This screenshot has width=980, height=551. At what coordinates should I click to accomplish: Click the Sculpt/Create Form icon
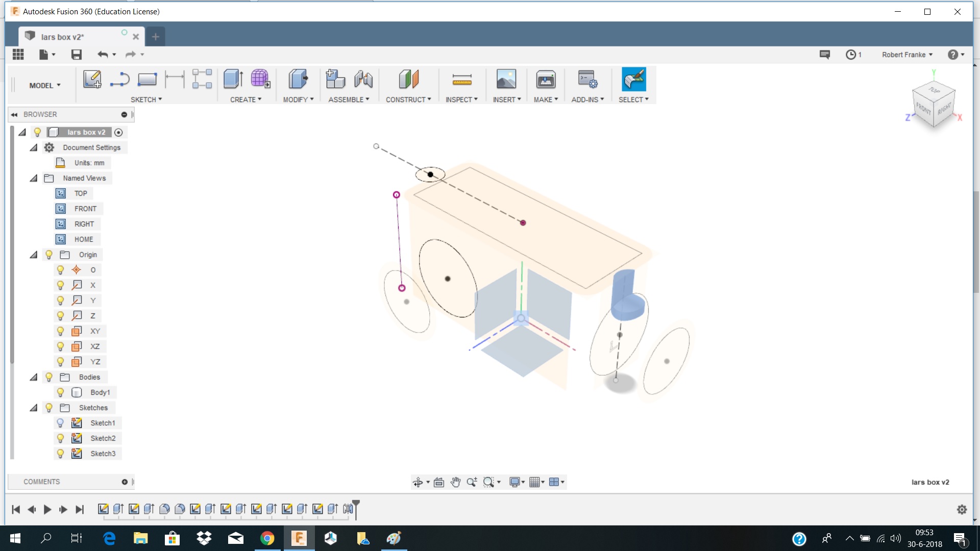pyautogui.click(x=260, y=79)
